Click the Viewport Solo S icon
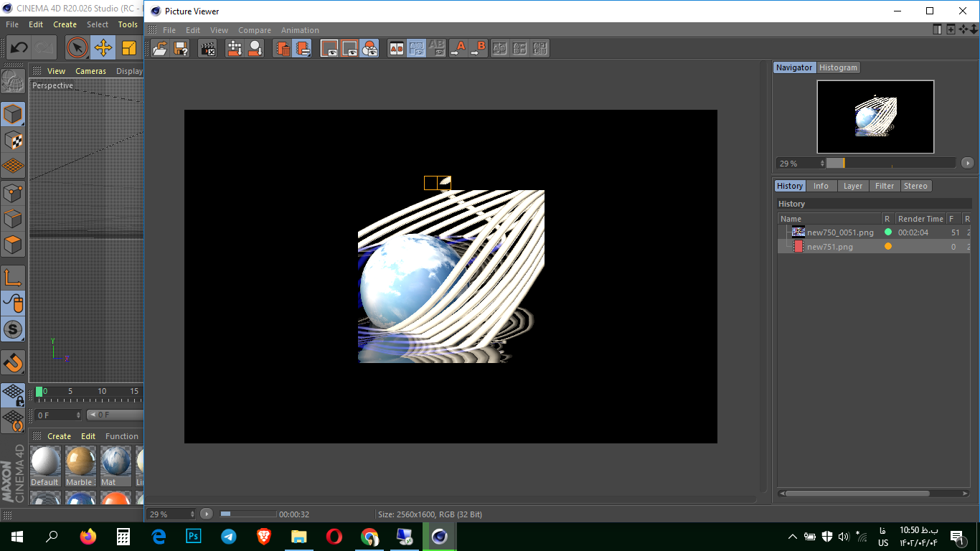The image size is (980, 551). click(13, 330)
